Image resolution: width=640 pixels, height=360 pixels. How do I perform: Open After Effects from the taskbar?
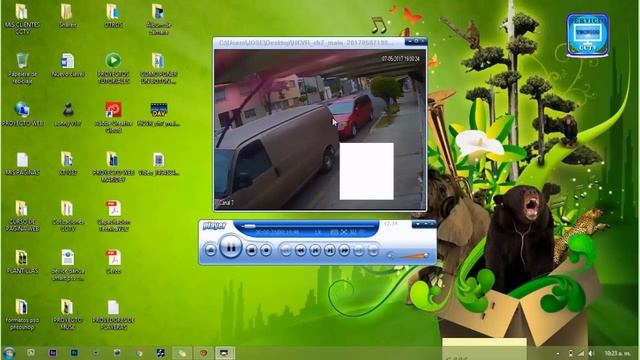[53, 353]
